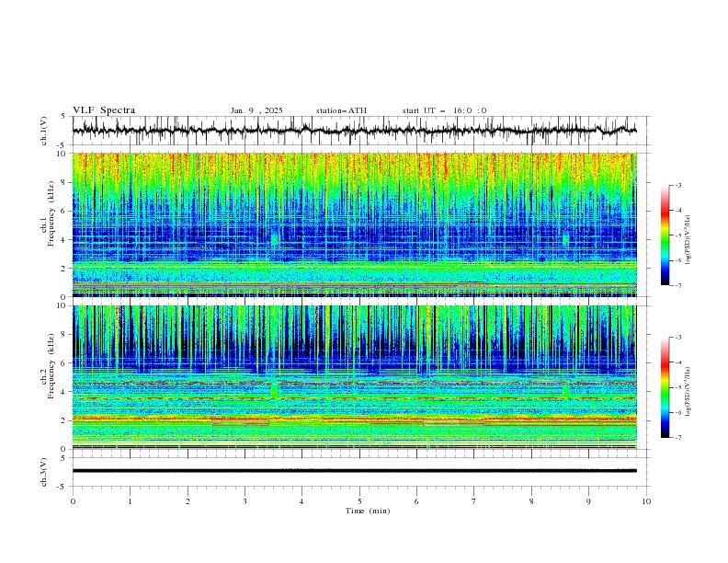This screenshot has width=728, height=563.
Task: Click the upper color scale bar for ch.1
Action: (x=665, y=236)
